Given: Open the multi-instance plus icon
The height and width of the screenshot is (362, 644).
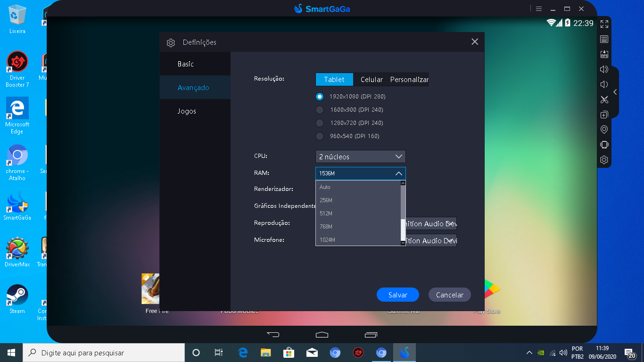Looking at the screenshot, I should (604, 115).
